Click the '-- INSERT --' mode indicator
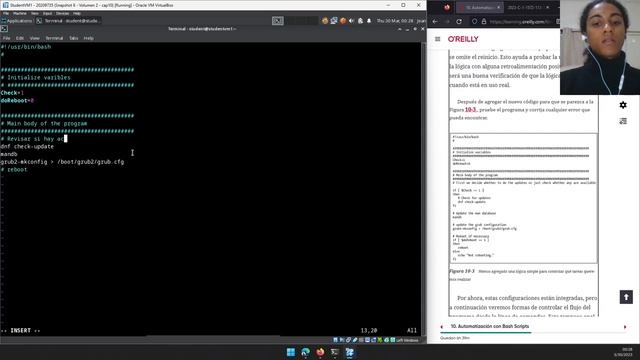Viewport: 640px width, 360px height. coord(20,331)
